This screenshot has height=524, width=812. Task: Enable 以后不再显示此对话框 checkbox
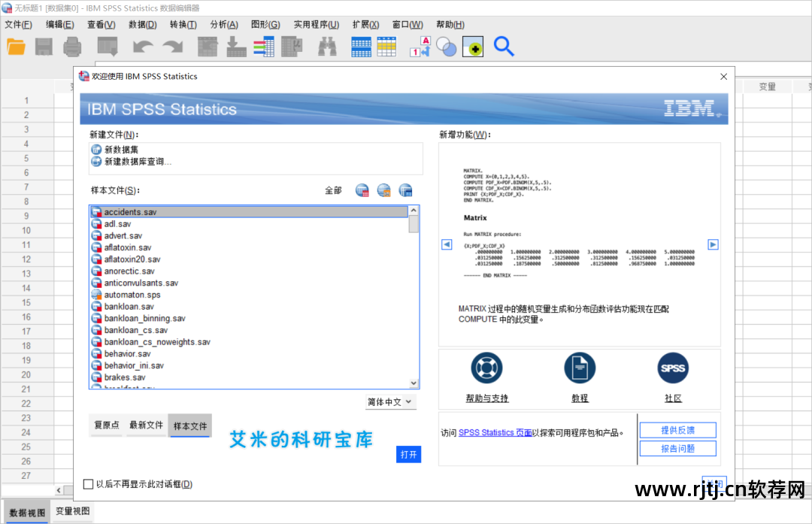pyautogui.click(x=89, y=484)
